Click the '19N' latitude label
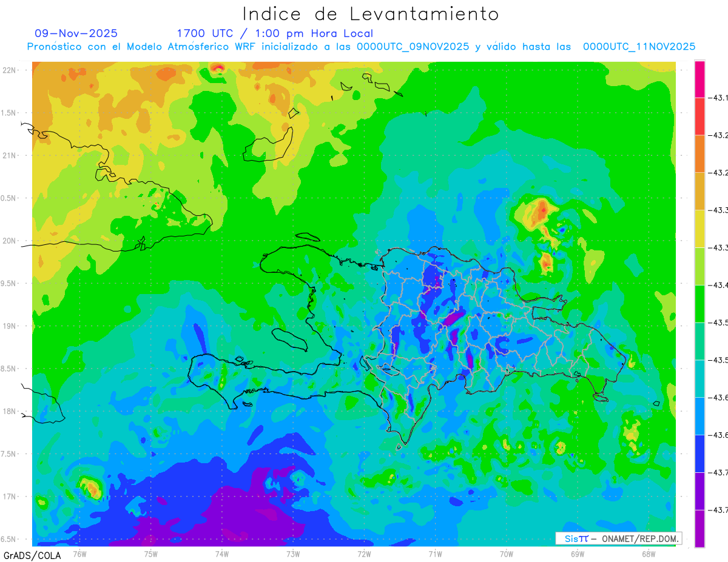Screen dimensions: 728x562 click(9, 326)
